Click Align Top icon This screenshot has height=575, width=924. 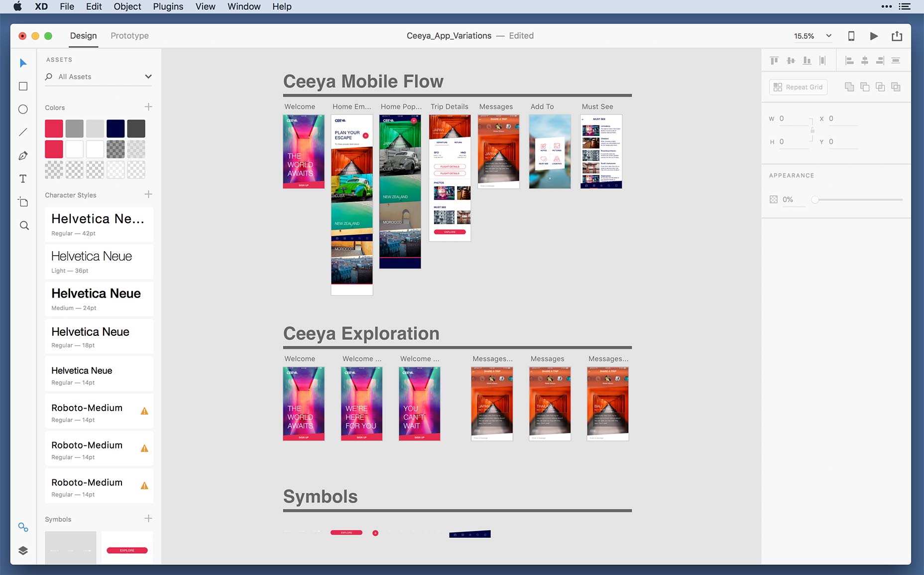(774, 61)
